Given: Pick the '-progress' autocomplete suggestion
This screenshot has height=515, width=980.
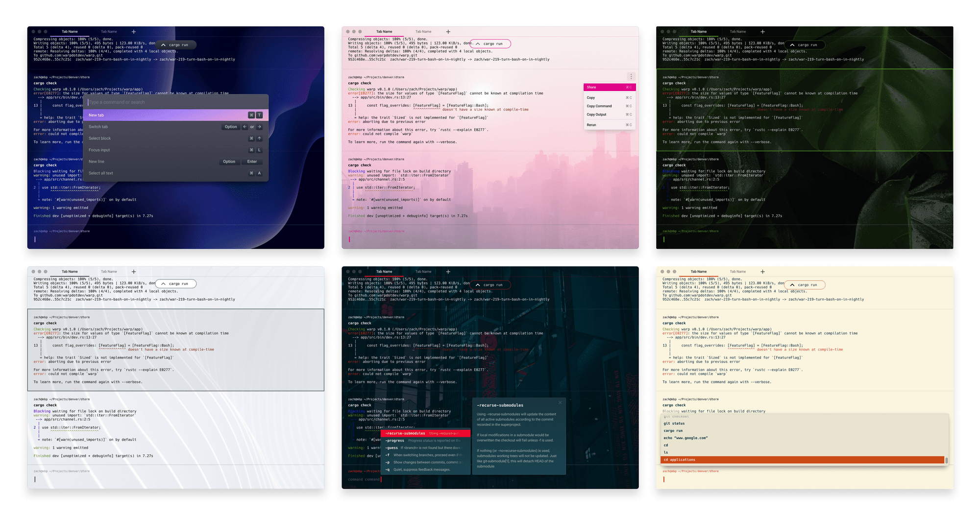Looking at the screenshot, I should (394, 441).
